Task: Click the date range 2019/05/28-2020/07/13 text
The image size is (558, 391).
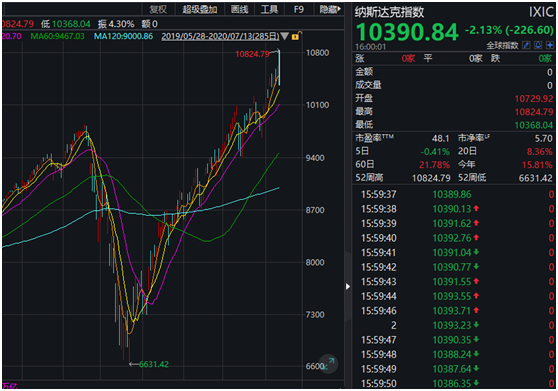Action: [220, 36]
